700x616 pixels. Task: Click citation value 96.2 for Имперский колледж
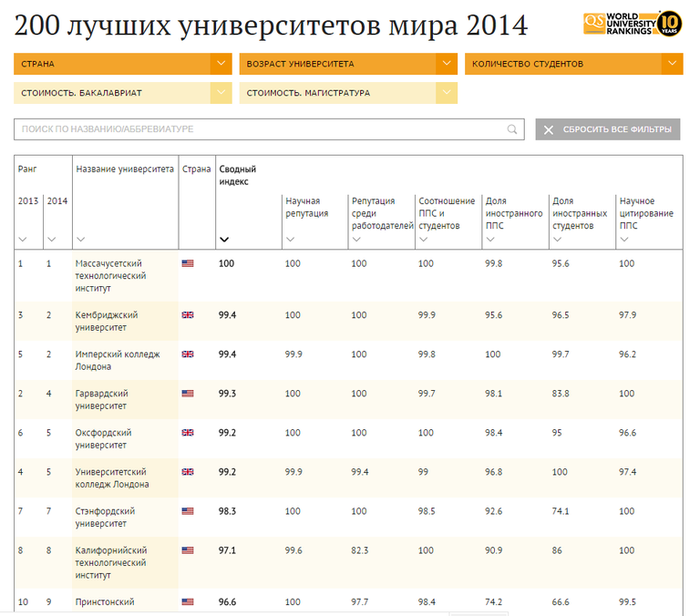[x=627, y=354]
